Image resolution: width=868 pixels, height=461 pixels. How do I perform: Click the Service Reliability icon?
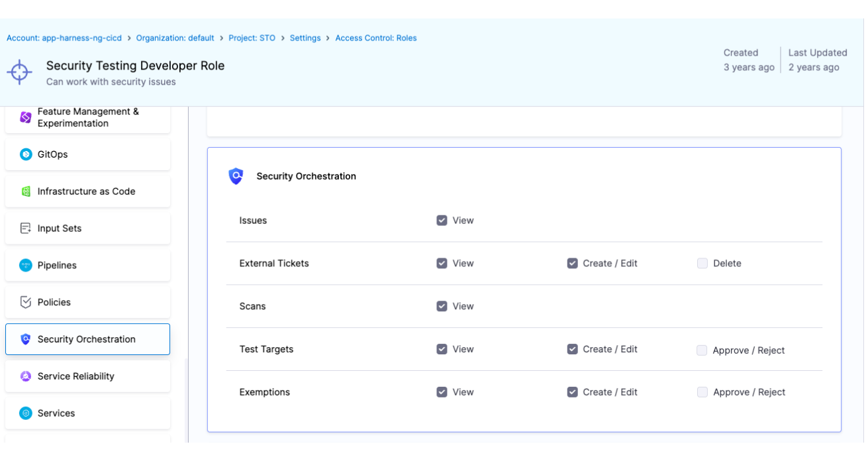click(26, 376)
